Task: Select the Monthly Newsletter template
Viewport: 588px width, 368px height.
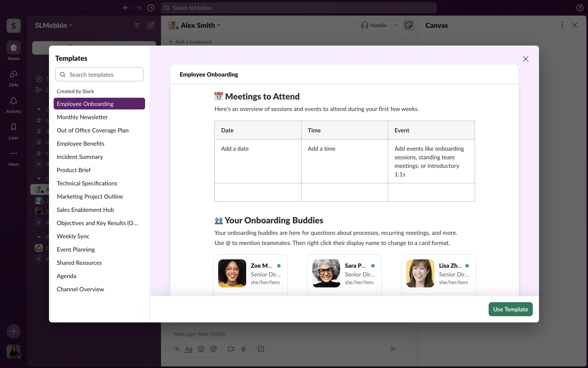Action: (x=82, y=117)
